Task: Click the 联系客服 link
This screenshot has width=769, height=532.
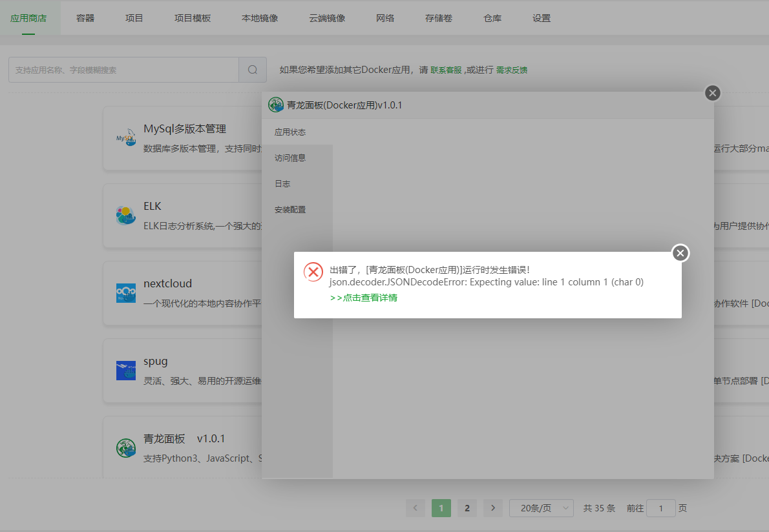Action: [447, 70]
